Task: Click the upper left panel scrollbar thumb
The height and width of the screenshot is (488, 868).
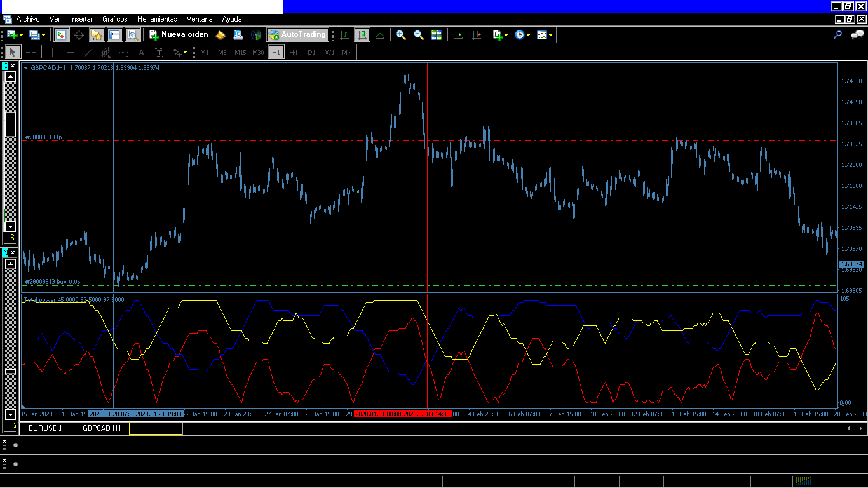Action: pyautogui.click(x=10, y=123)
